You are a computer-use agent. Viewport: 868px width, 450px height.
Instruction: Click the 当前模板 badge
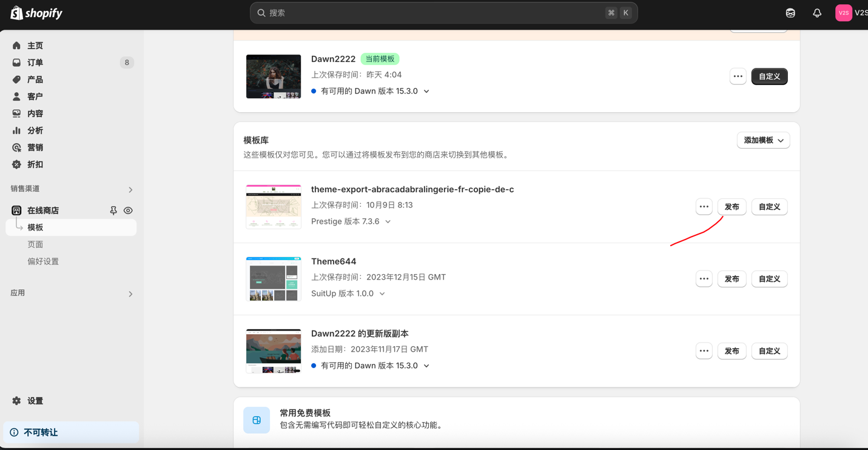coord(380,59)
